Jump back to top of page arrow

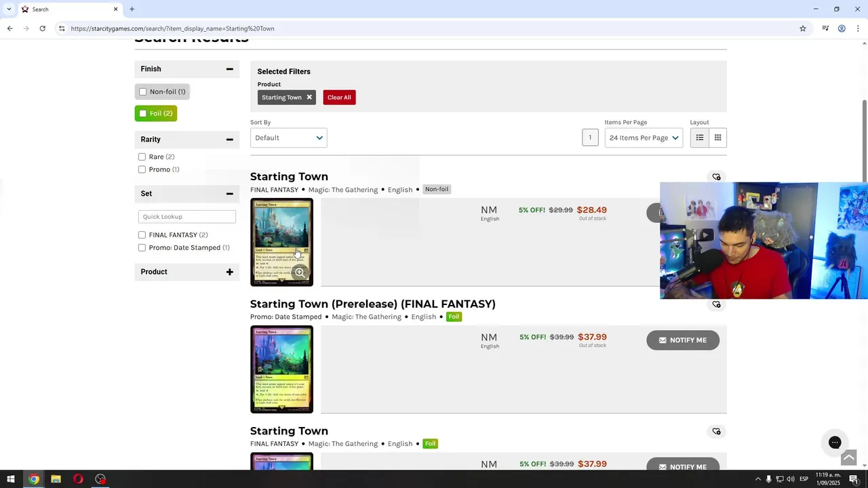(848, 459)
